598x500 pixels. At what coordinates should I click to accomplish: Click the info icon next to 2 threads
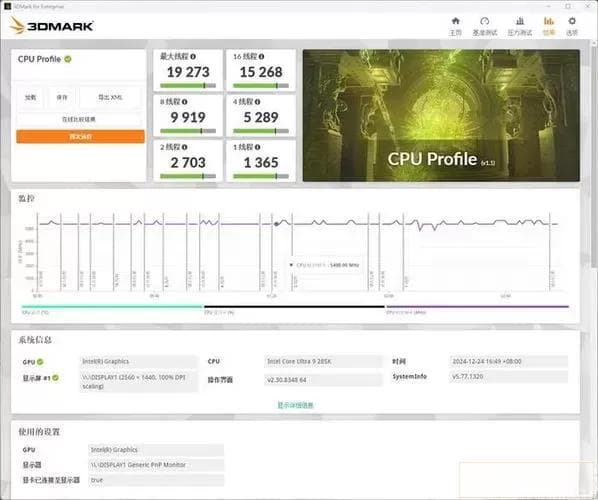coord(185,147)
